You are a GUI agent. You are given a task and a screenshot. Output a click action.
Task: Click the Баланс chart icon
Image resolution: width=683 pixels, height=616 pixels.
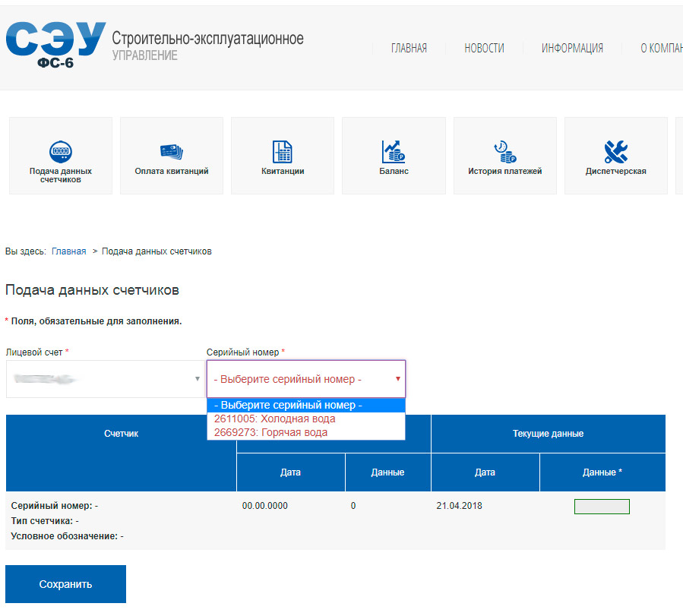394,151
